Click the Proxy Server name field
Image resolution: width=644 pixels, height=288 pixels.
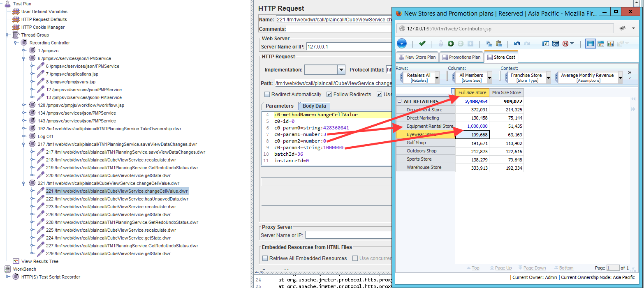pos(348,235)
